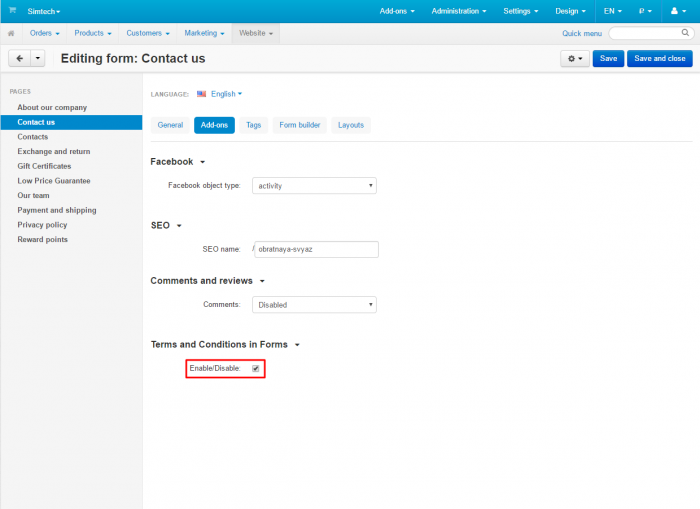Image resolution: width=700 pixels, height=509 pixels.
Task: Open the user account menu icon
Action: point(678,11)
